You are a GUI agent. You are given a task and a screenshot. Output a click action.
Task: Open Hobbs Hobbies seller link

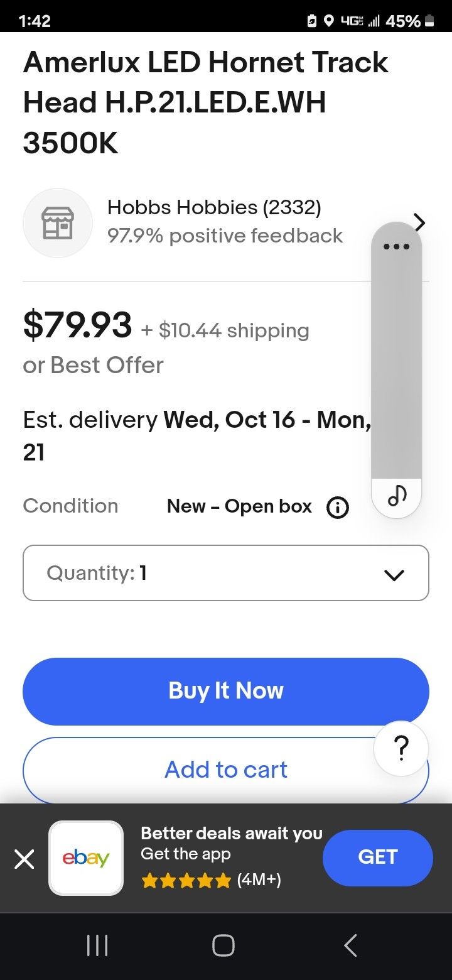[x=214, y=207]
